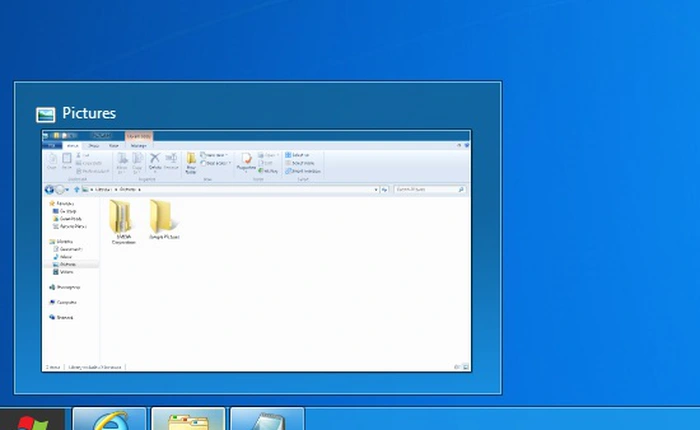This screenshot has width=700, height=430.
Task: Expand the New item dropdown
Action: 214,155
